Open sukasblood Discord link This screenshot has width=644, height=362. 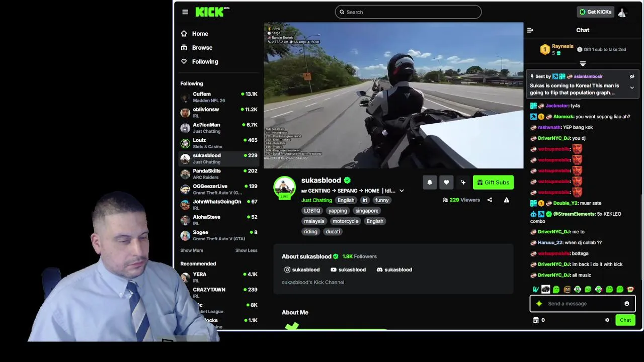(394, 270)
